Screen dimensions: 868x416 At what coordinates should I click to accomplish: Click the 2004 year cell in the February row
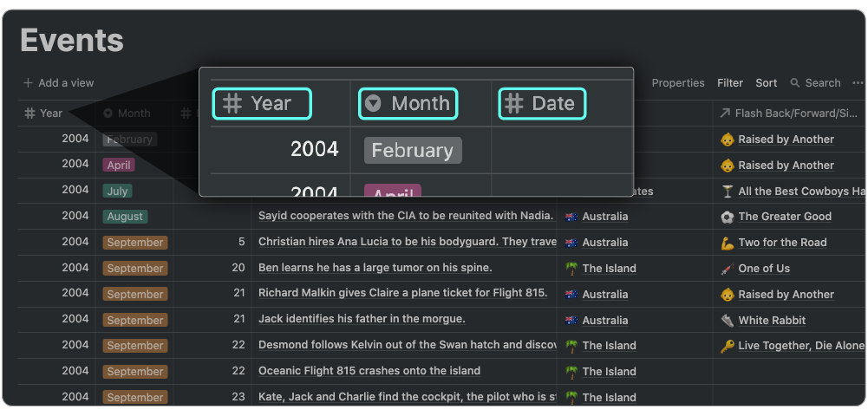pos(75,139)
